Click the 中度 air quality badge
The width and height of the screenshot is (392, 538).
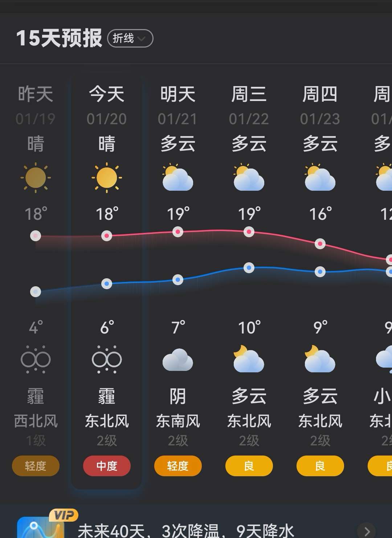pos(106,466)
